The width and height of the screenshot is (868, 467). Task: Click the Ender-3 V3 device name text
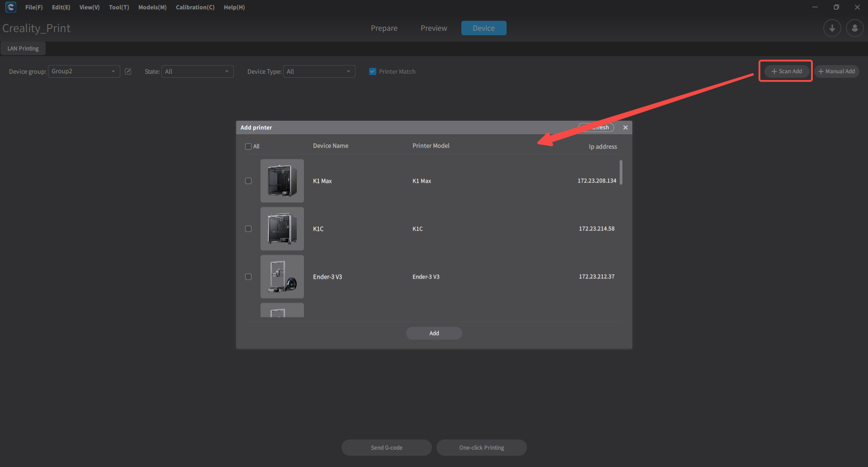[327, 277]
